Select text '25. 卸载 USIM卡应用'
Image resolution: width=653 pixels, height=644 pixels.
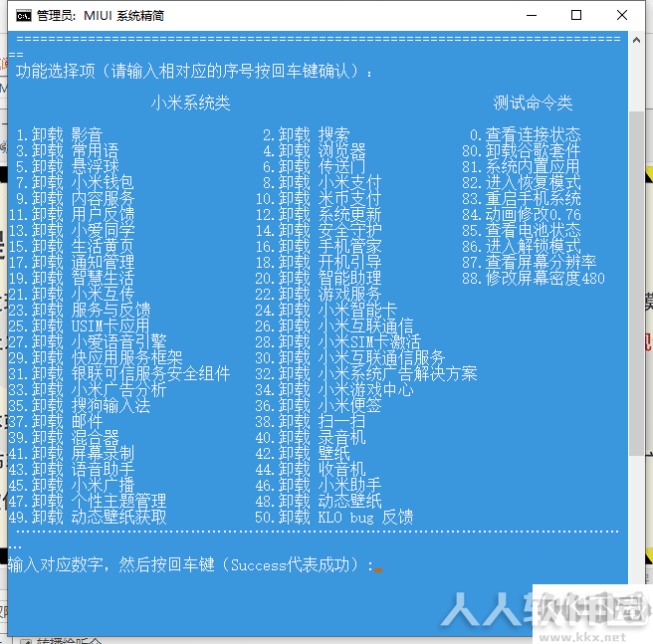tap(79, 325)
